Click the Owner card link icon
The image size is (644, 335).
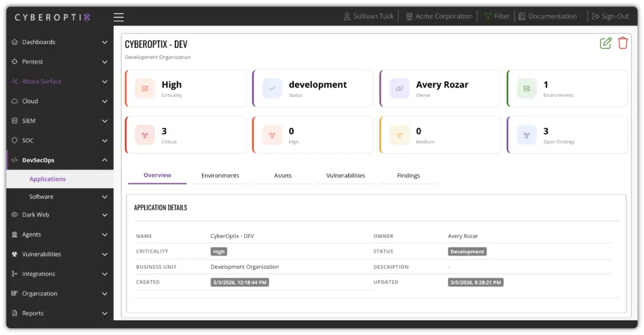coord(399,89)
